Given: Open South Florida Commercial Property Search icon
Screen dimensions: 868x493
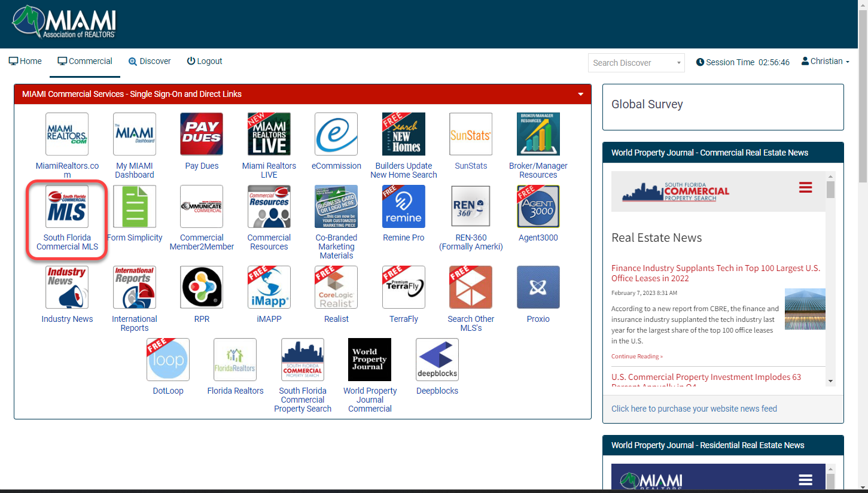Looking at the screenshot, I should pyautogui.click(x=303, y=360).
